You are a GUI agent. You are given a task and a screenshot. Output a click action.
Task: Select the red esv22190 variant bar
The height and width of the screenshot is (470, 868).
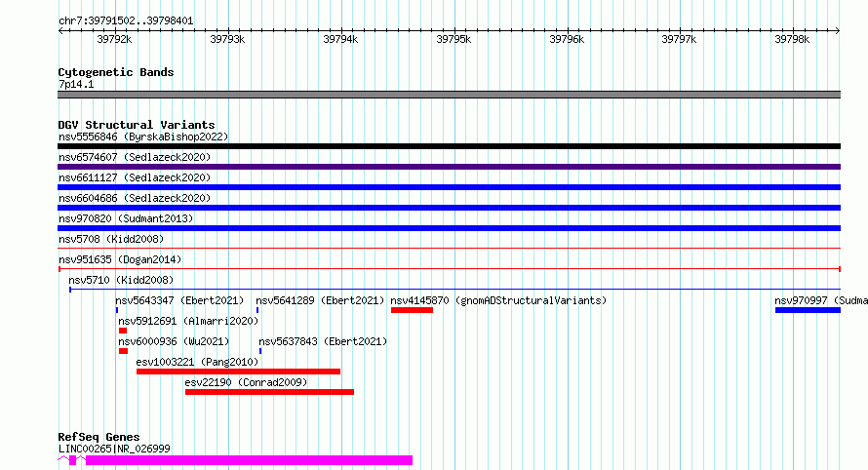tap(269, 393)
